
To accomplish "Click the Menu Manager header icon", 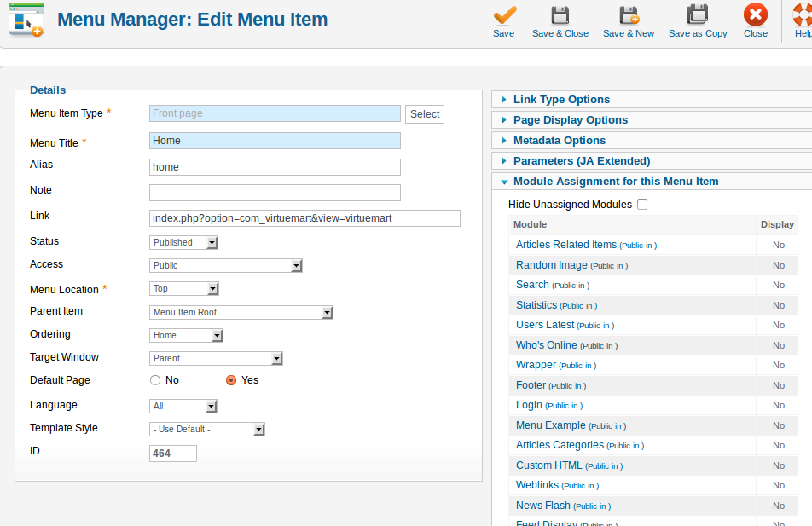I will pos(26,20).
